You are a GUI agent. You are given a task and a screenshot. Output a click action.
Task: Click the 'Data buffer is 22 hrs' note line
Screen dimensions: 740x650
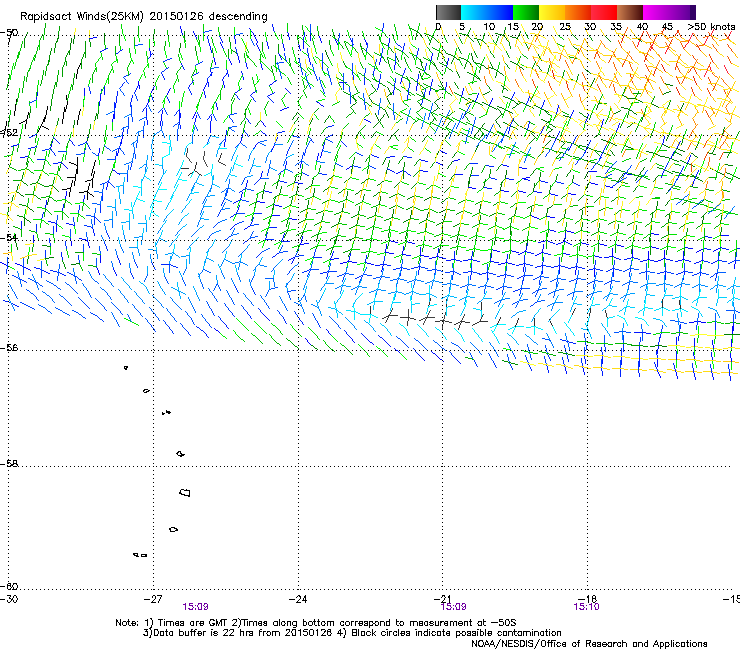coord(352,633)
